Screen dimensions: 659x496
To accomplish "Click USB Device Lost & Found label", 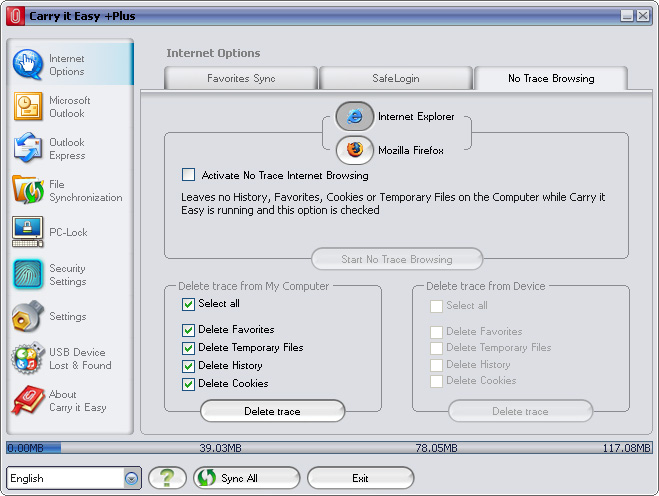I will point(80,359).
